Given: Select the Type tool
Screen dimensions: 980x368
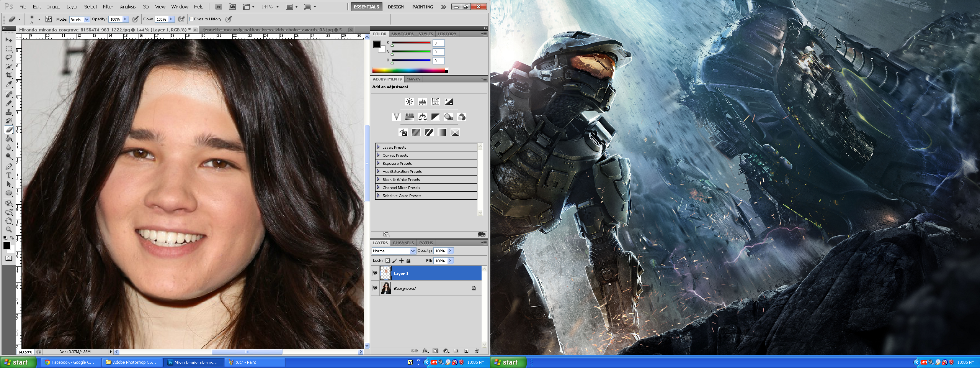Looking at the screenshot, I should click(9, 175).
